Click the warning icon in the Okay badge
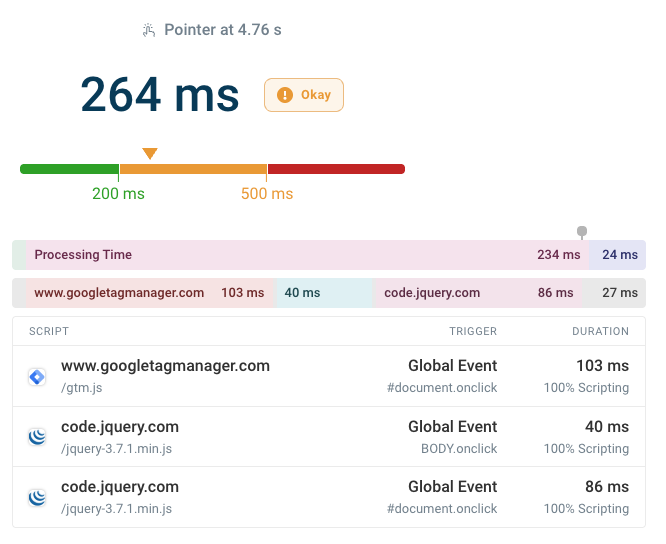The height and width of the screenshot is (544, 666). 285,95
